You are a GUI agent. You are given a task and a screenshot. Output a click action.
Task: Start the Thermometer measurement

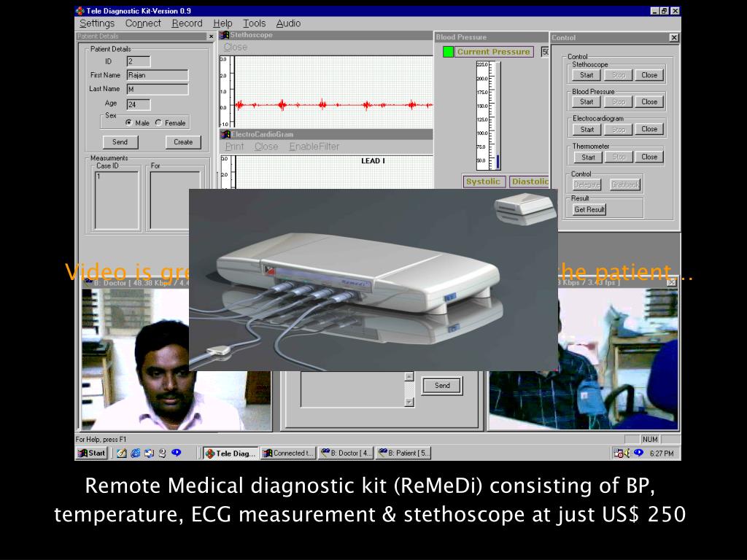coord(588,157)
